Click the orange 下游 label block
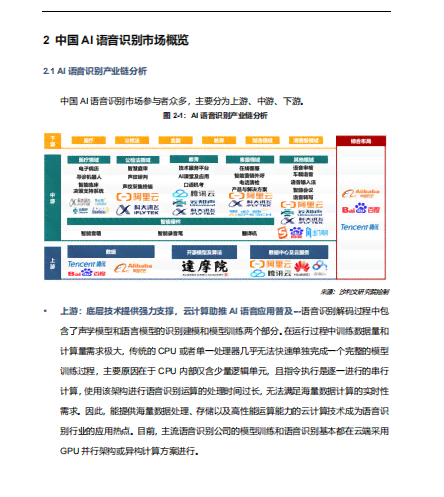 coord(52,141)
